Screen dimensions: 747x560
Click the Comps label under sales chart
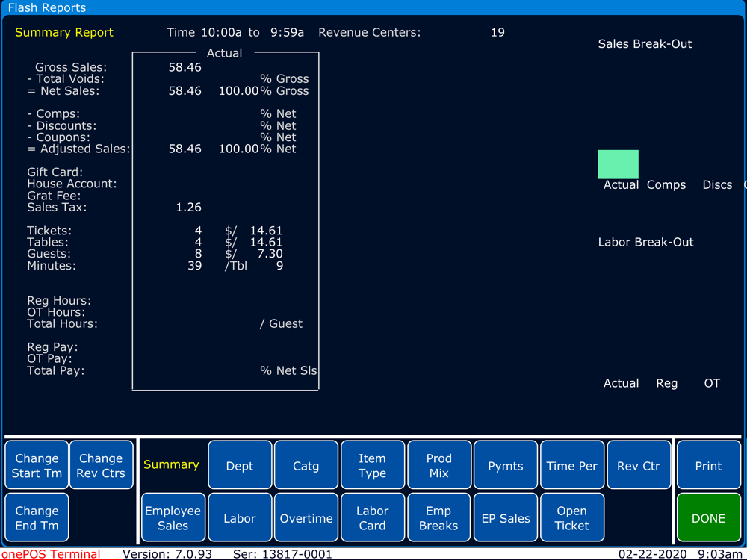point(666,184)
